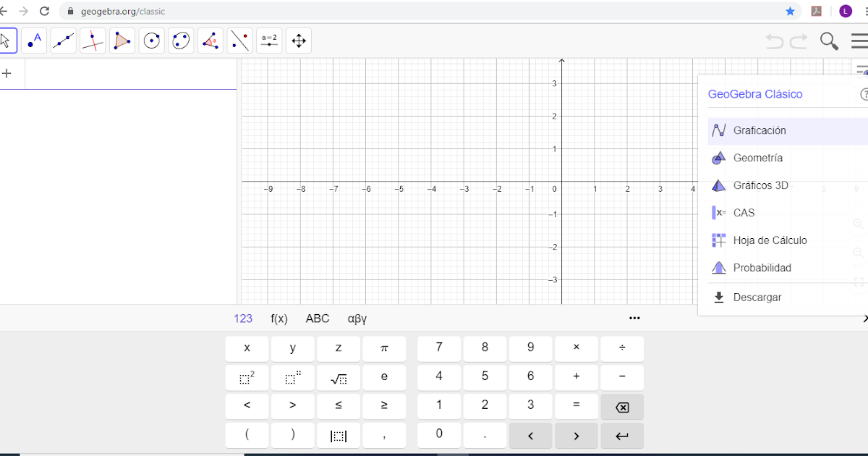This screenshot has width=868, height=456.
Task: Switch to the ABC keyboard tab
Action: click(317, 318)
